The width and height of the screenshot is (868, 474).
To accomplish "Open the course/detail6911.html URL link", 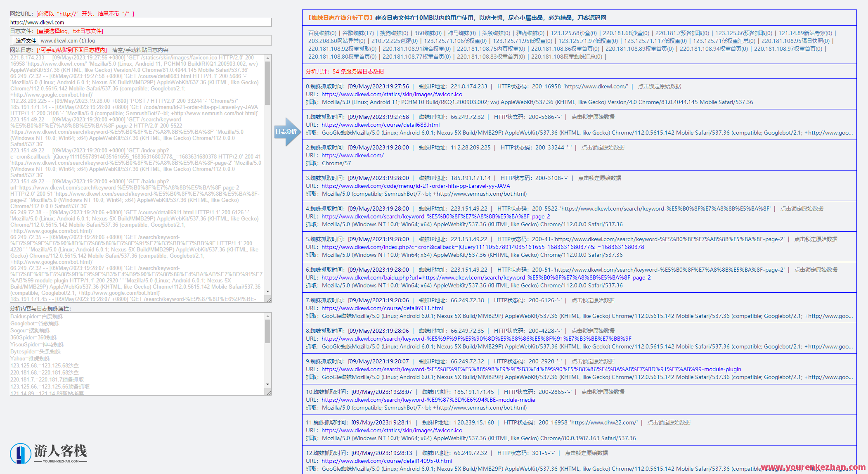I will (x=382, y=308).
